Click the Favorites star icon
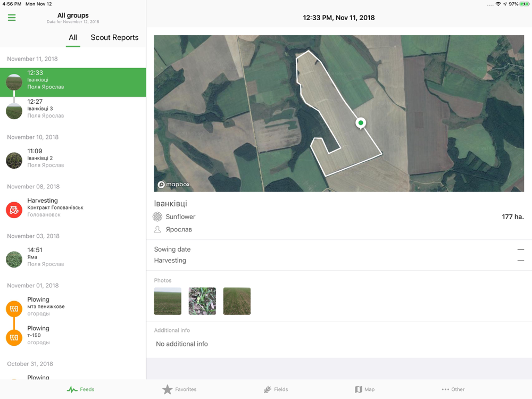 (167, 389)
